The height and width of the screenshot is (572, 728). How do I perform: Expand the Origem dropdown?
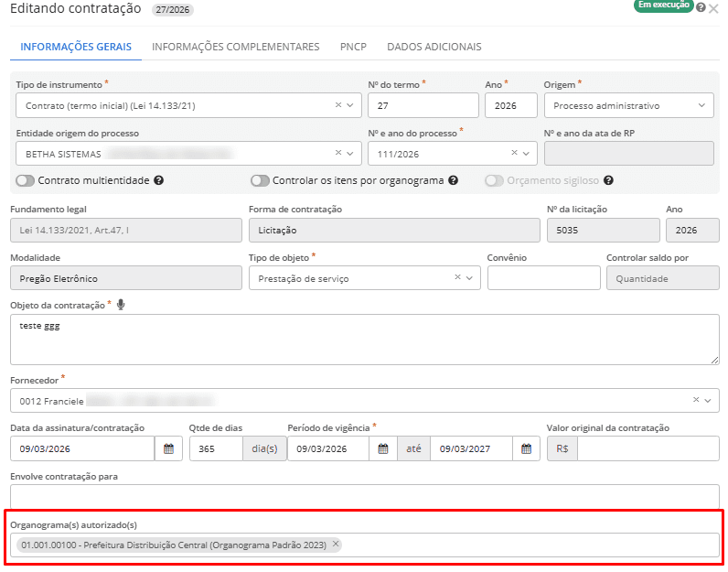coord(701,105)
